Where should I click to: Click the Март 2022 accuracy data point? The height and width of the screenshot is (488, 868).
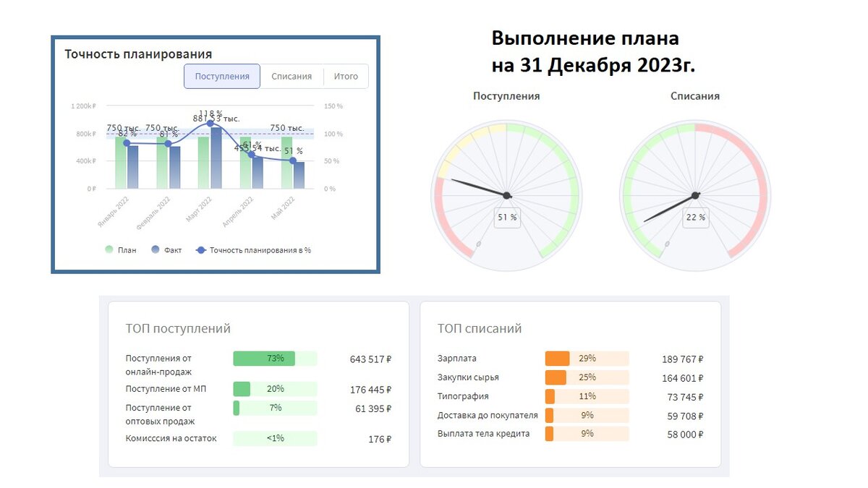click(210, 124)
